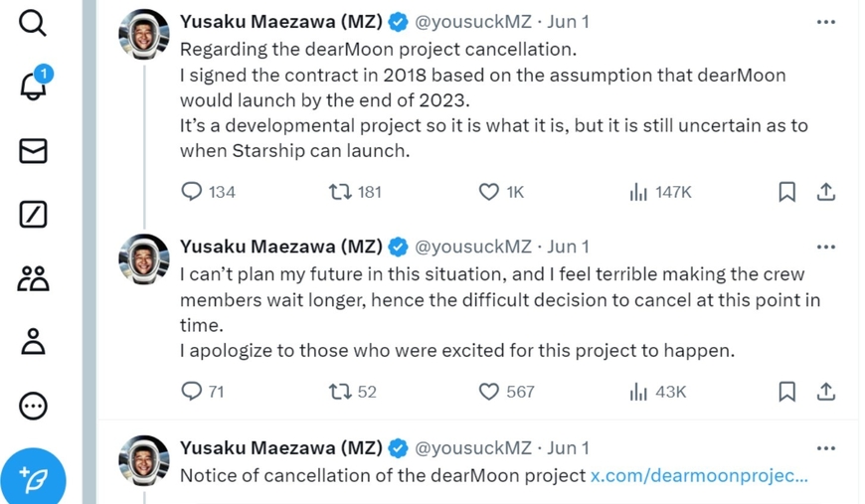Open Yusaku Maezawa avatar on second tweet

coord(144,259)
